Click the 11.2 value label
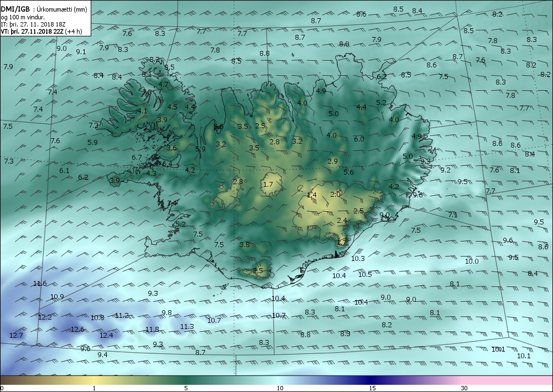This screenshot has width=553, height=392. pos(122,316)
